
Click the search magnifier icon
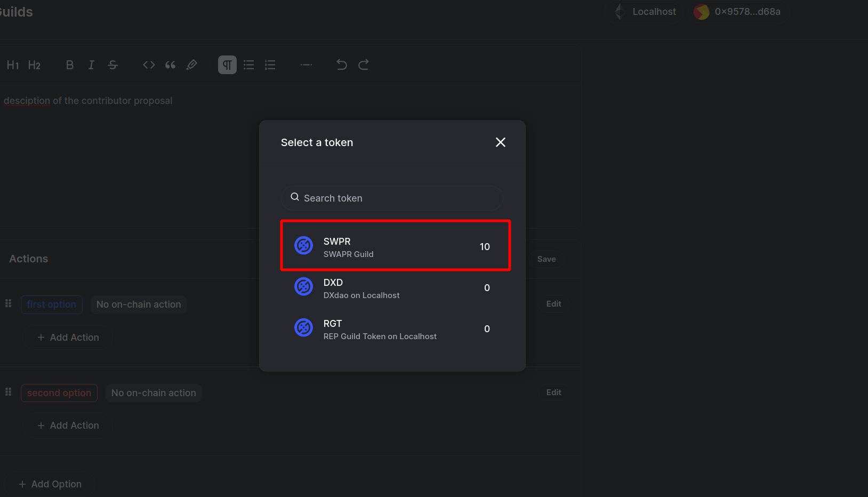click(x=295, y=197)
